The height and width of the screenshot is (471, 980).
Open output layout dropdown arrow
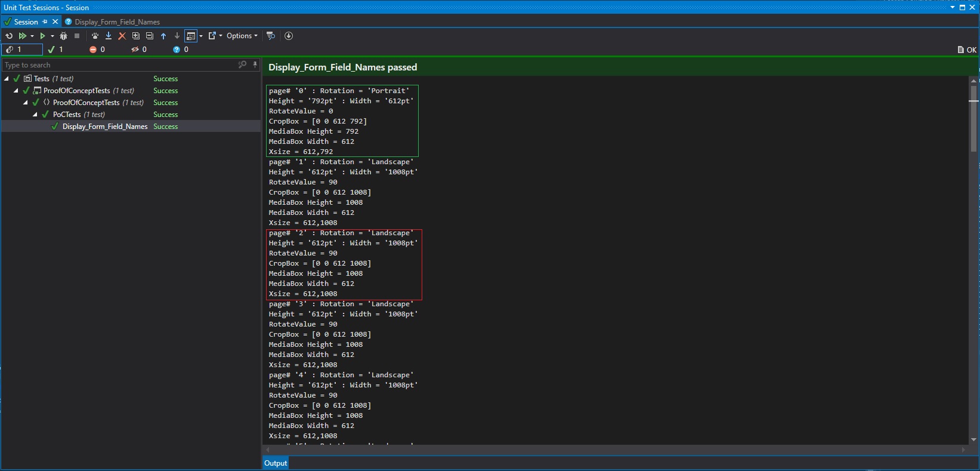(x=200, y=36)
